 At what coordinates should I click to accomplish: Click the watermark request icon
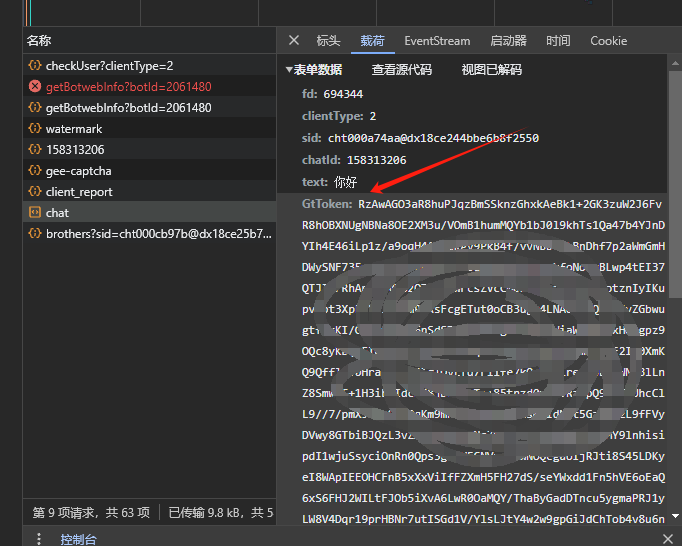pos(34,129)
